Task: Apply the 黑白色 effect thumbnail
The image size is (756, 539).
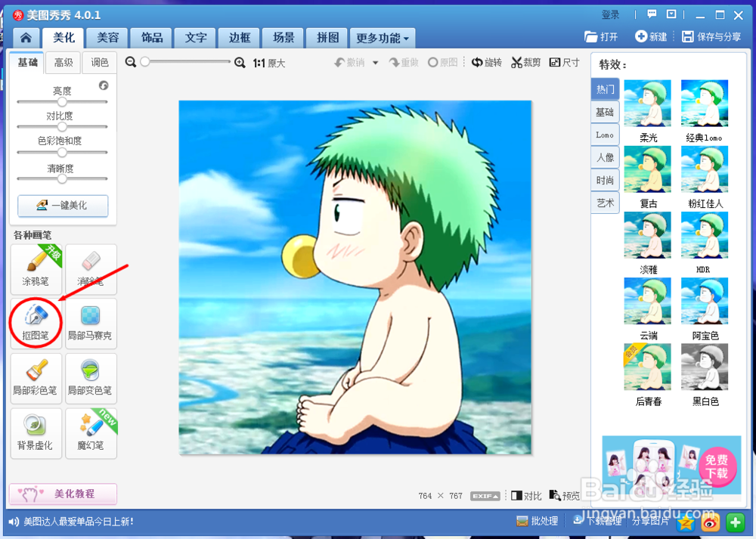Action: pos(705,367)
